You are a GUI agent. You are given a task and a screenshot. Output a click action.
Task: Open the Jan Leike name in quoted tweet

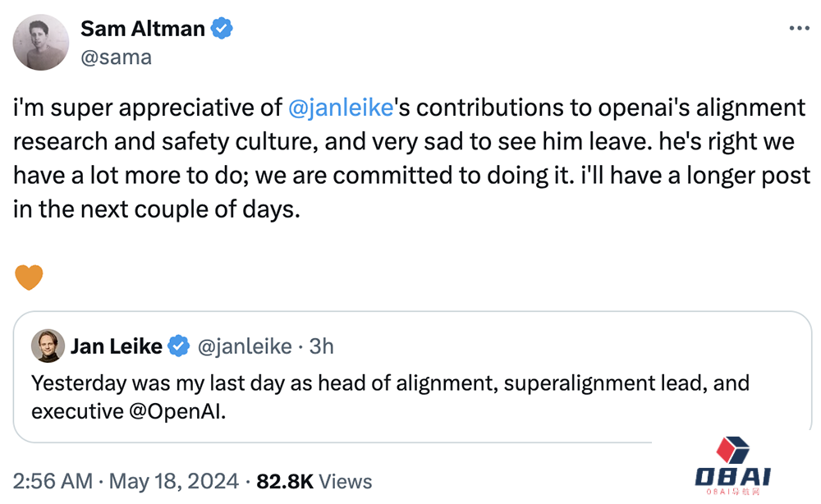pyautogui.click(x=117, y=346)
